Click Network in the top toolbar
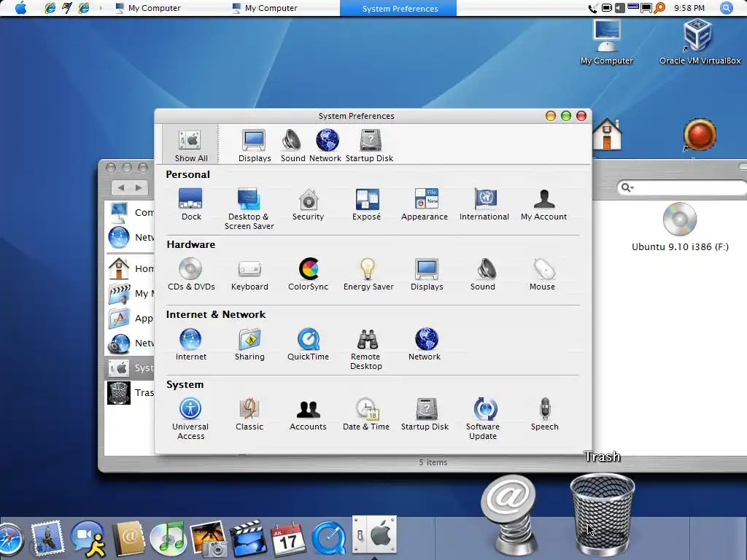This screenshot has width=747, height=560. (326, 146)
